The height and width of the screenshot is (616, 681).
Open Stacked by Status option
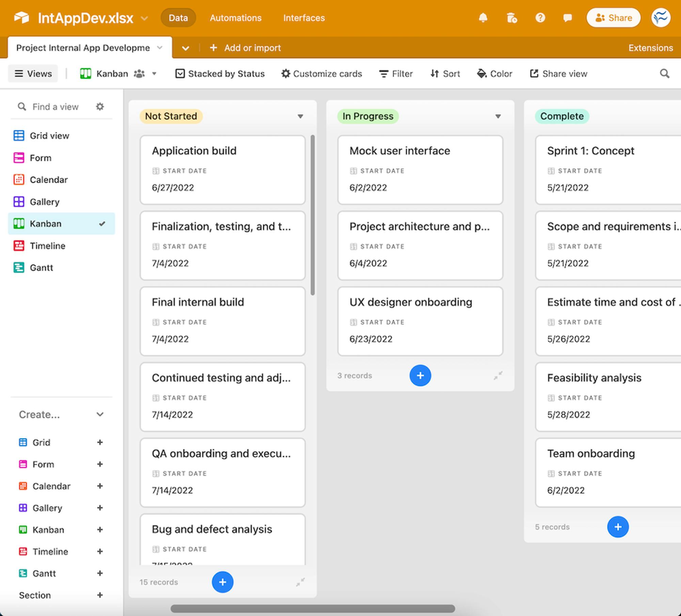coord(220,74)
